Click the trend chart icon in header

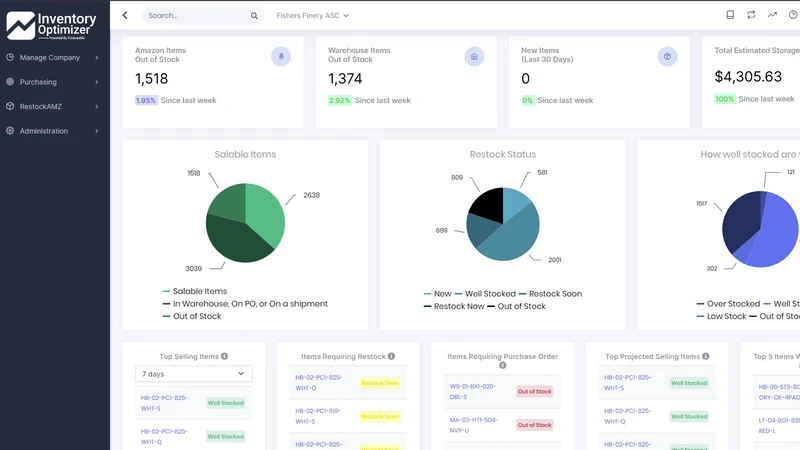coord(772,15)
